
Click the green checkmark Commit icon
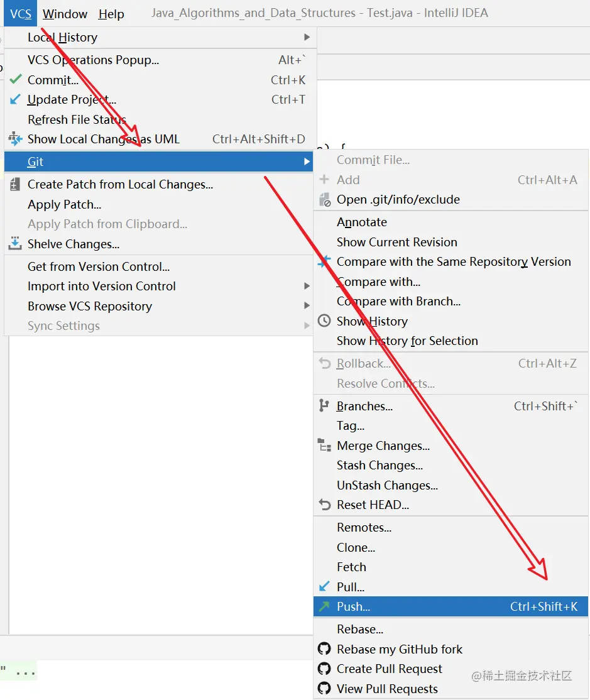pos(16,79)
